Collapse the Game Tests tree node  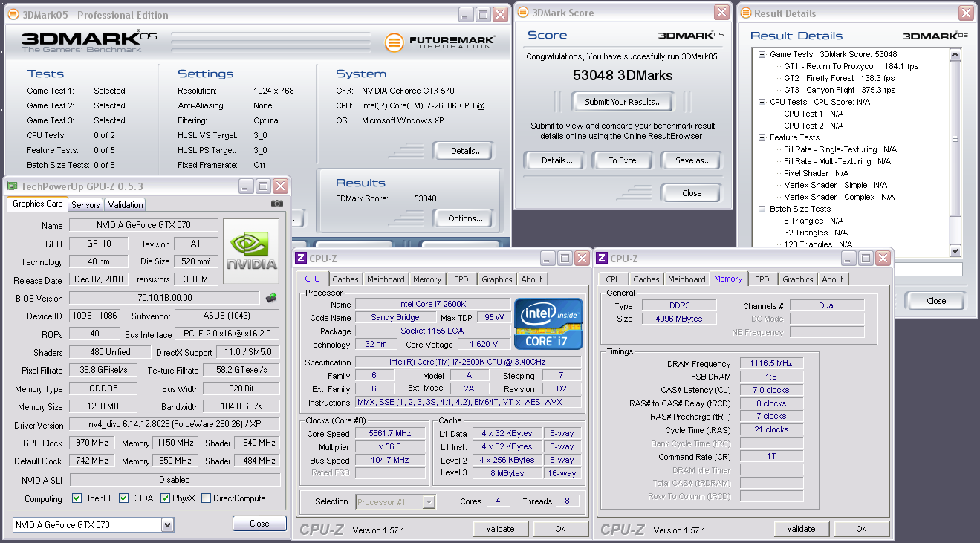(762, 54)
